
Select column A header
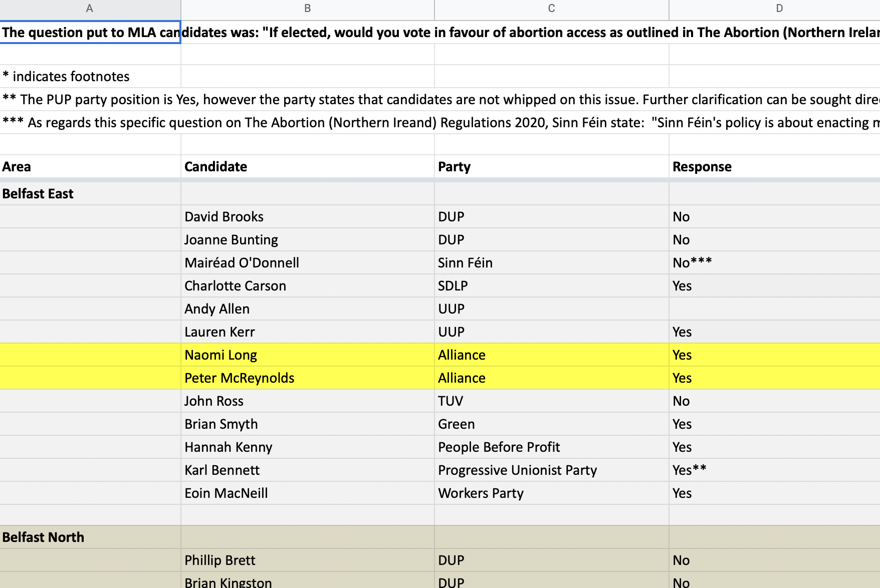90,9
